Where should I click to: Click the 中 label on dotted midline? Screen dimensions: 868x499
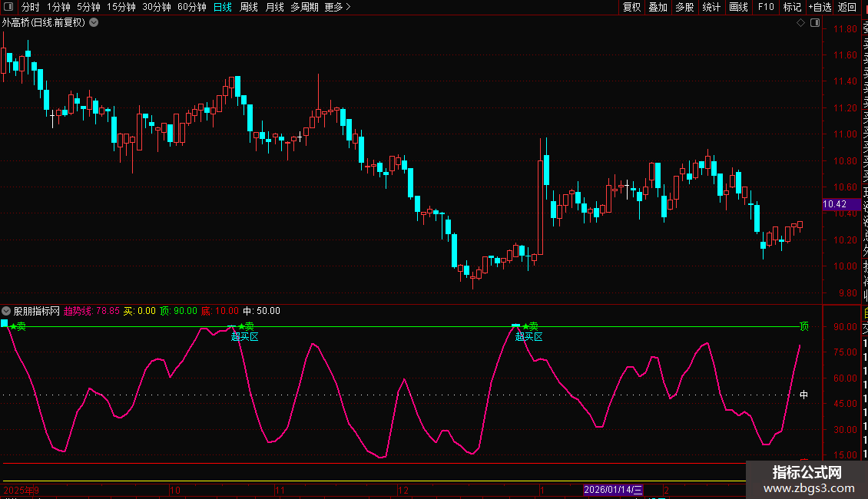[803, 395]
